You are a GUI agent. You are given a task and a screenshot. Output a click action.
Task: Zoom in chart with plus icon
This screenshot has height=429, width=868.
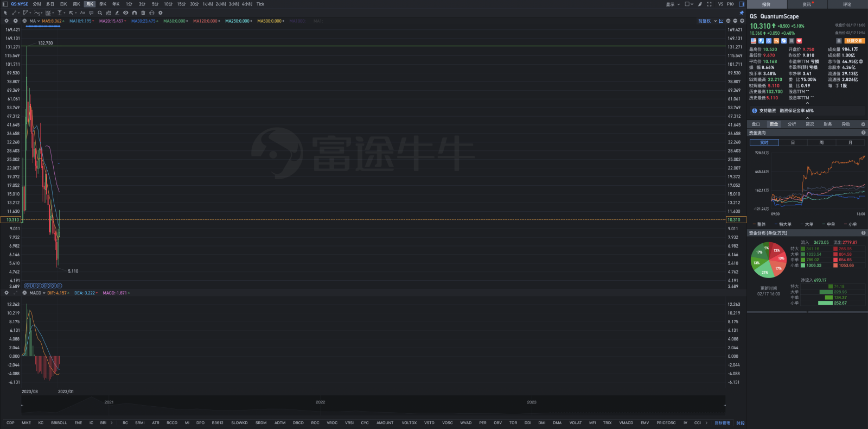742,21
